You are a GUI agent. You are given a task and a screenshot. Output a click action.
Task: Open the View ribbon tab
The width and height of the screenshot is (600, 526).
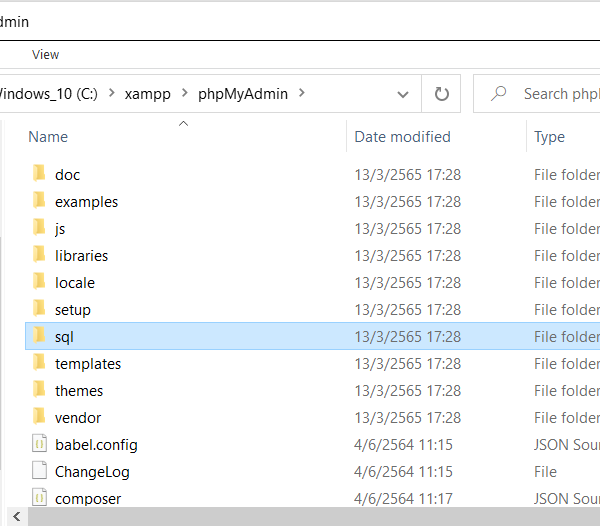point(45,55)
